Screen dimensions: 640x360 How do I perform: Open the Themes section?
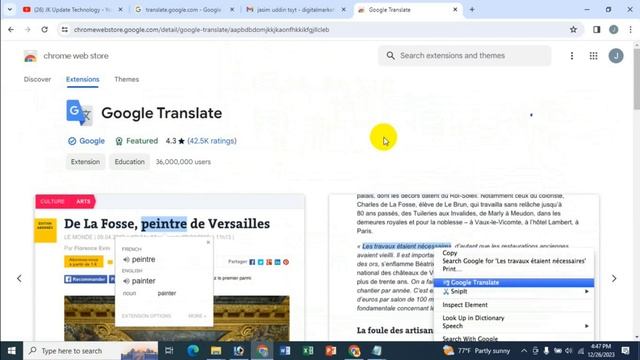[x=127, y=79]
